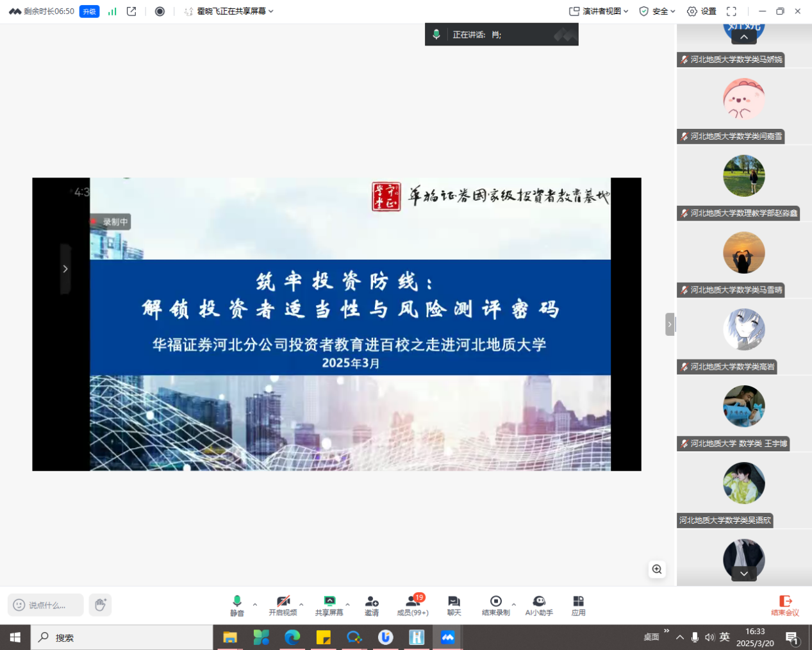
Task: Click the zoom magnifier on shared screen
Action: (x=657, y=569)
